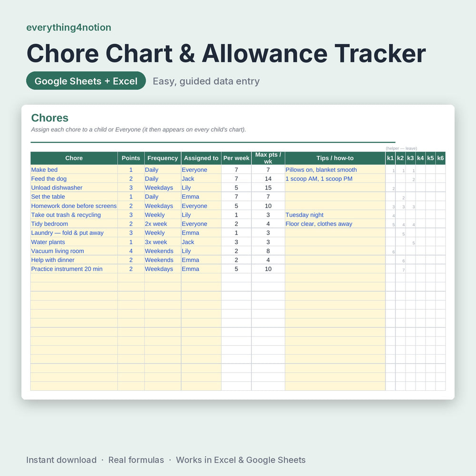Select the Water plants cell
The width and height of the screenshot is (476, 476).
tap(74, 242)
